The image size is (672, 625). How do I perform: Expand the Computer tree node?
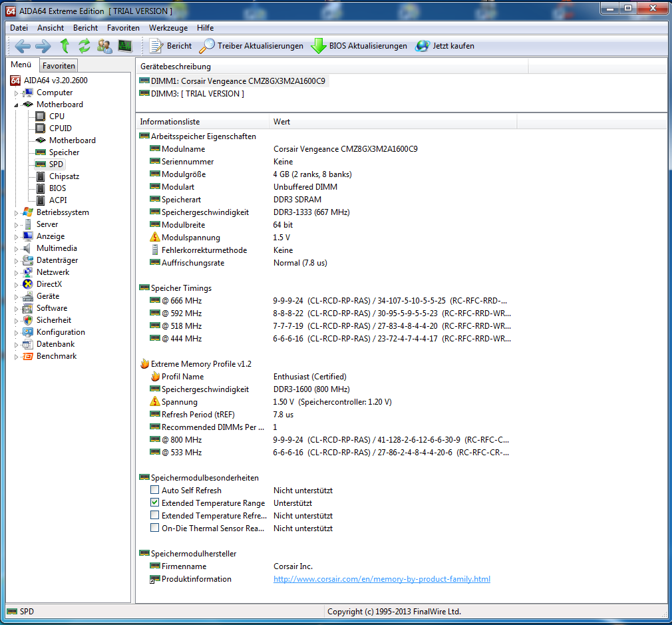(16, 93)
